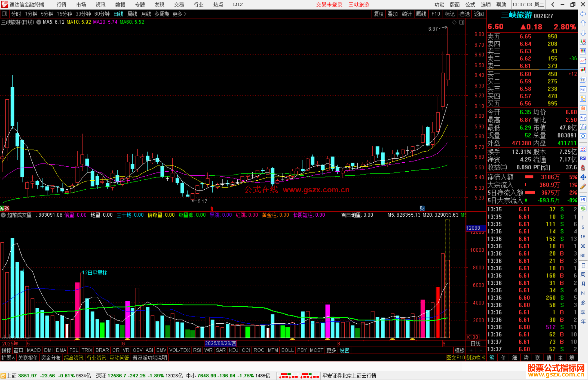The height and width of the screenshot is (380, 588).
Task: Switch to 日 period in right sidebar
Action: (583, 265)
